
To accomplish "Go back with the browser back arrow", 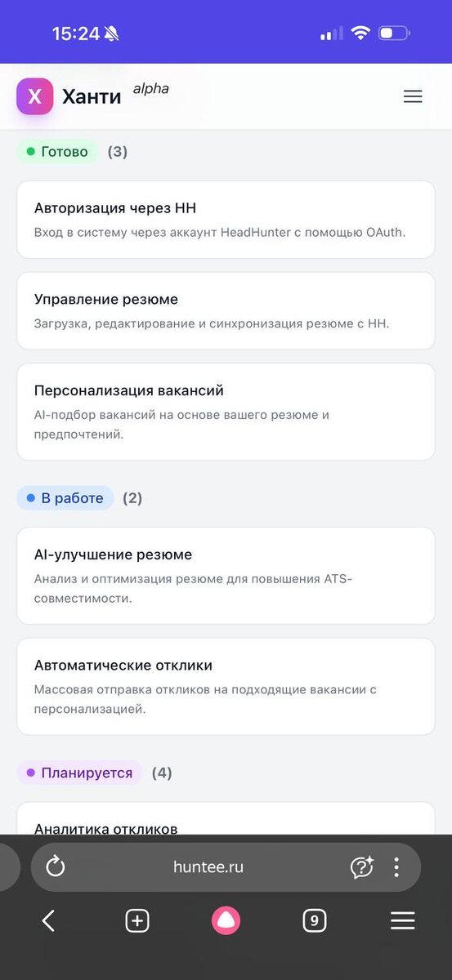I will (48, 921).
